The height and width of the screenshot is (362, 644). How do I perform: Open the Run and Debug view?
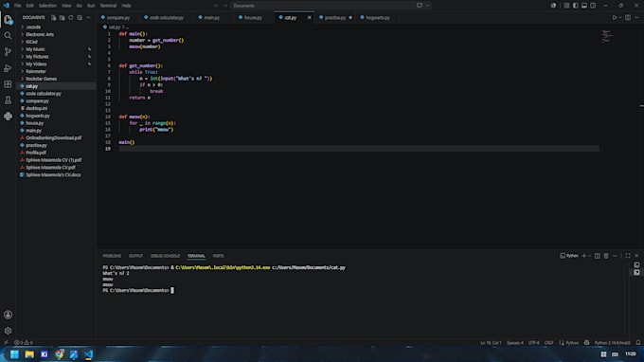[x=8, y=68]
